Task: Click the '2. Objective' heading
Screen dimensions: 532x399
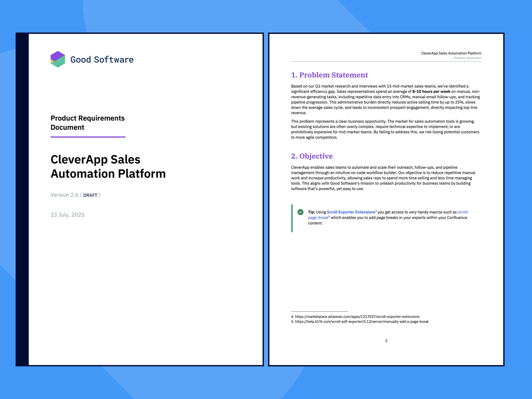Action: coord(312,156)
